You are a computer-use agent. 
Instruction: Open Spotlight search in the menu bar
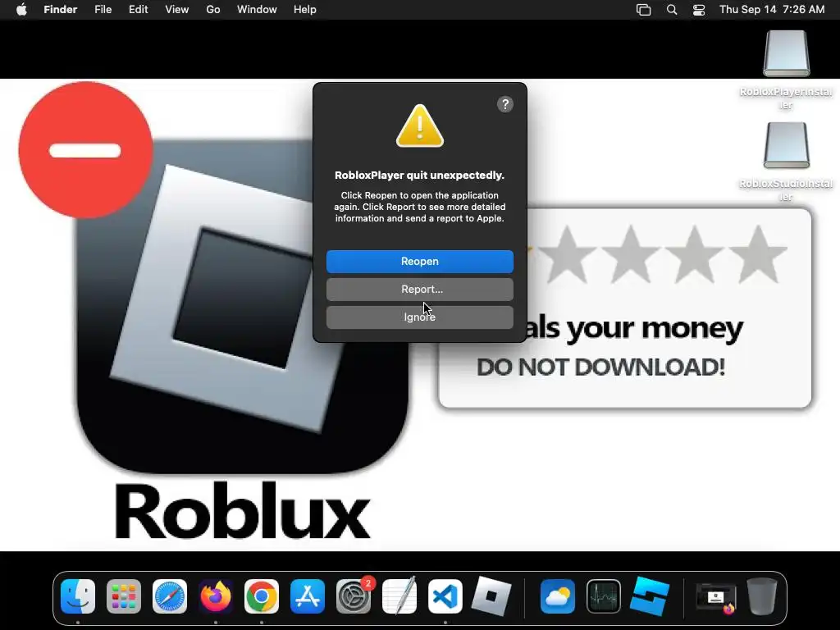[x=672, y=10]
